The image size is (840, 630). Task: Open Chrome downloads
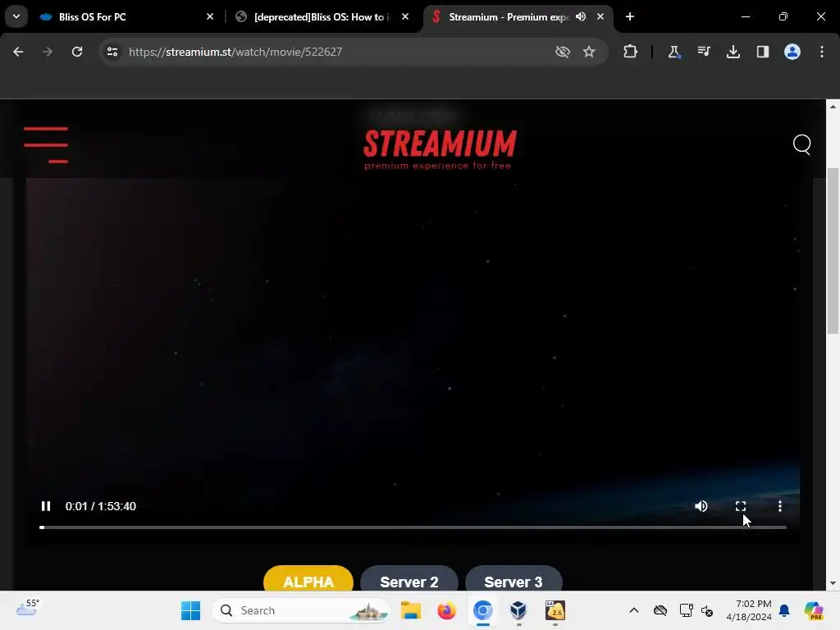click(x=733, y=52)
